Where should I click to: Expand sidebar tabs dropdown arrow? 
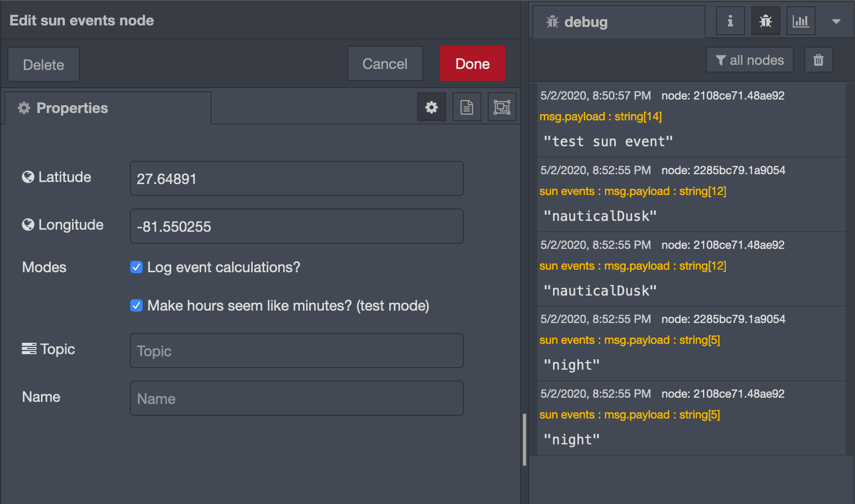point(836,21)
